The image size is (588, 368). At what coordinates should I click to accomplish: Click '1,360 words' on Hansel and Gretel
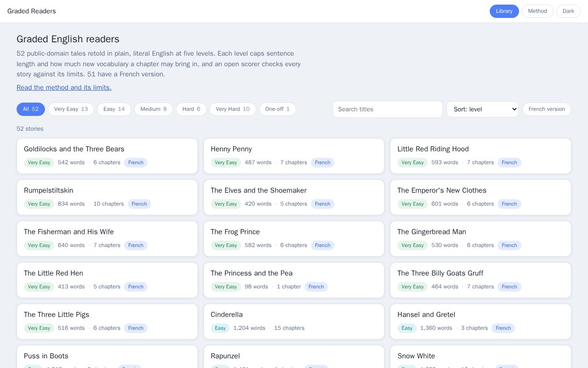coord(436,328)
